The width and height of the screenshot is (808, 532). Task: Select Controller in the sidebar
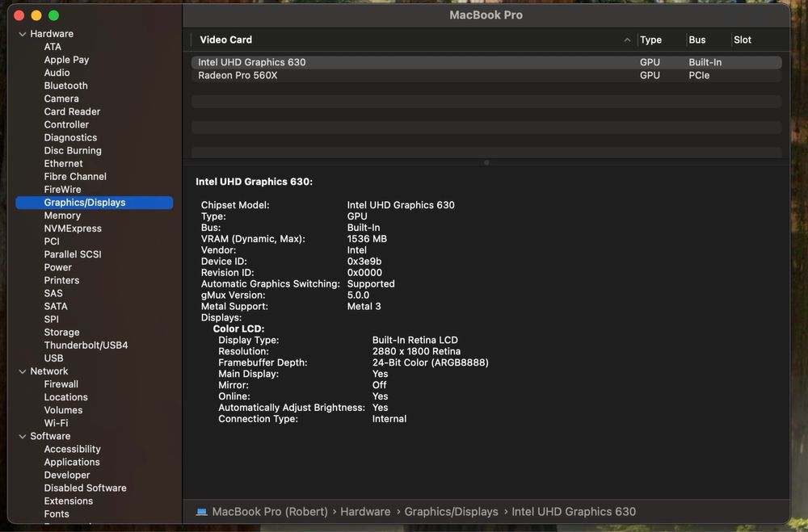click(66, 124)
